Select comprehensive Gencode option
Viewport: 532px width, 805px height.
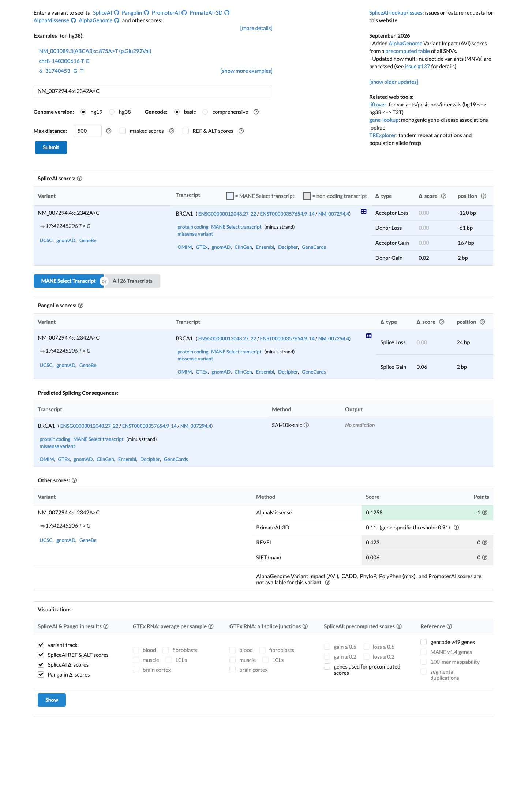pyautogui.click(x=205, y=112)
